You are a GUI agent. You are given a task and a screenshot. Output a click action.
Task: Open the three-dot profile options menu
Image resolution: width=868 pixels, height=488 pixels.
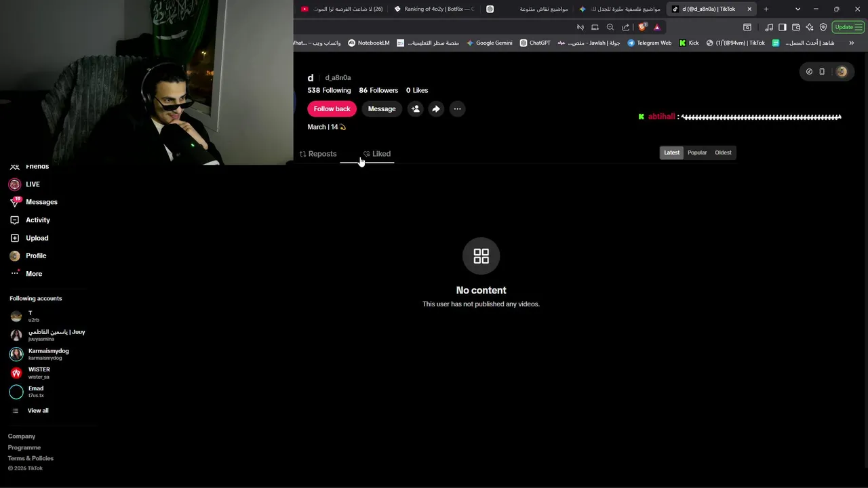point(457,108)
